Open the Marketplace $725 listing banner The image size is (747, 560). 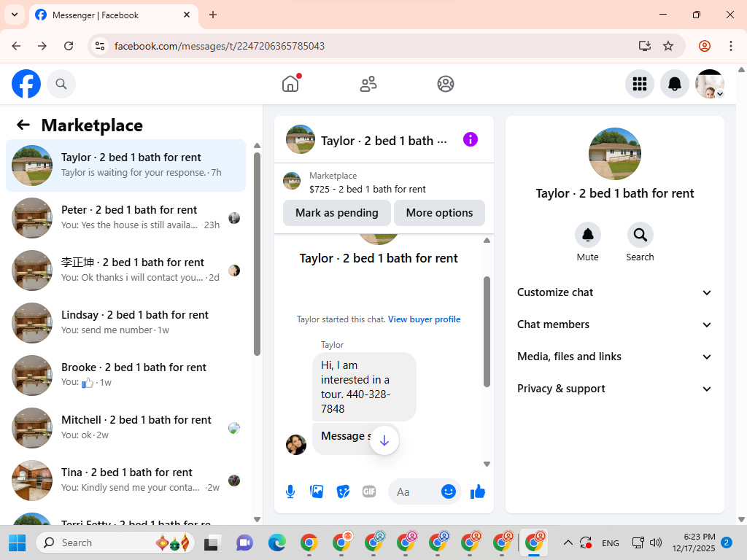pos(384,182)
